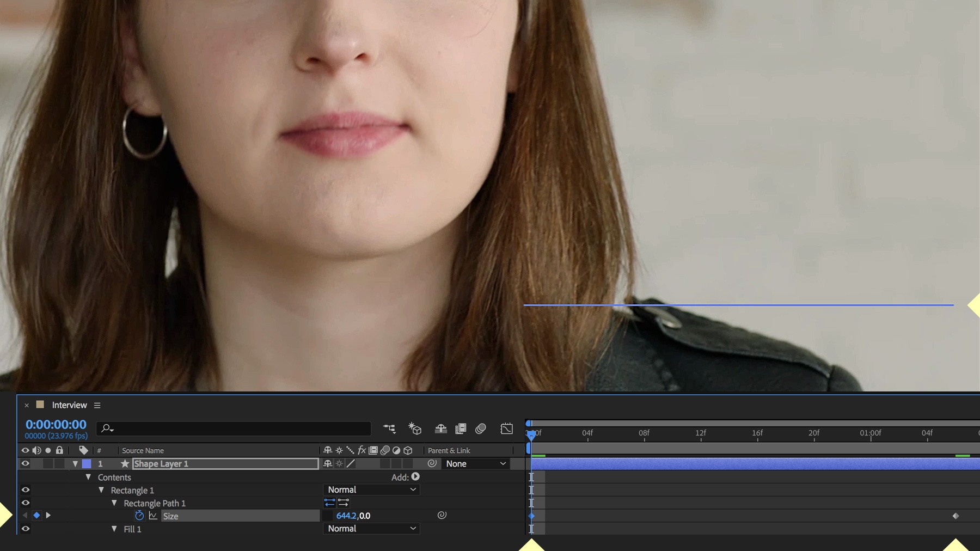Select the Size keyframe diamond in the timeline
Viewport: 980px width, 551px height.
coord(532,515)
